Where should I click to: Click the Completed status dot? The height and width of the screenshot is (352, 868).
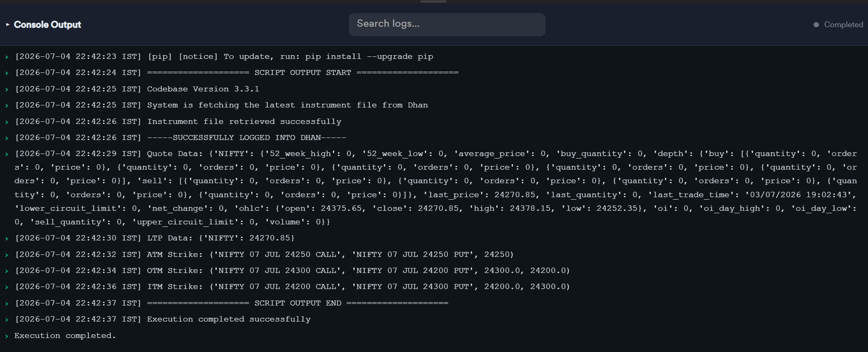(x=816, y=25)
